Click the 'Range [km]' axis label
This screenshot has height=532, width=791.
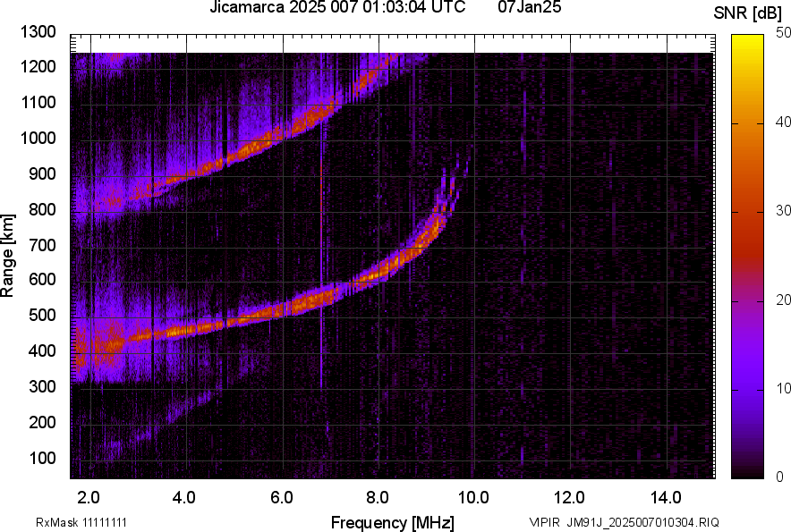point(7,256)
